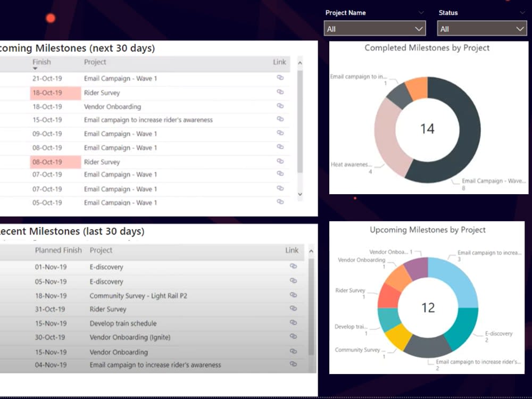Sort by Planned Finish column header
Image resolution: width=532 pixels, height=399 pixels.
coord(59,251)
